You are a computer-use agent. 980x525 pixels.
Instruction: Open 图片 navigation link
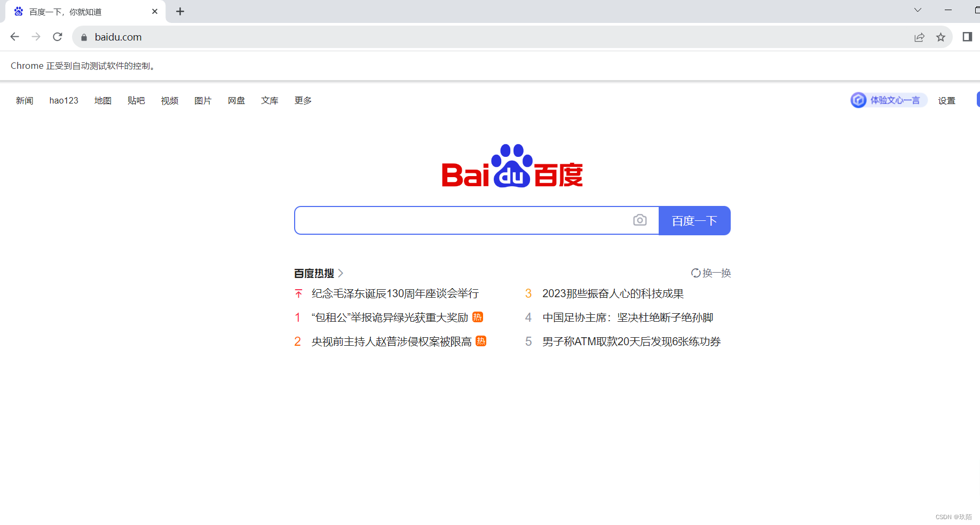tap(203, 100)
